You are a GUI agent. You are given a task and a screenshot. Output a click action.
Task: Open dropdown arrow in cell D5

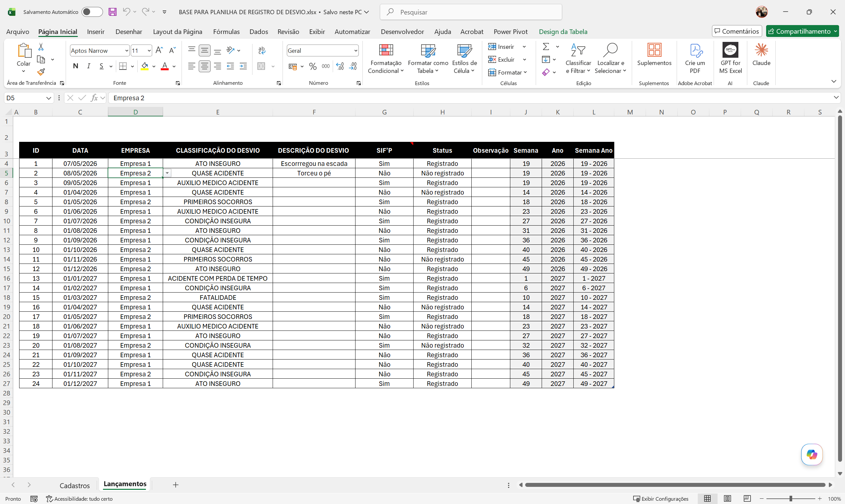167,173
